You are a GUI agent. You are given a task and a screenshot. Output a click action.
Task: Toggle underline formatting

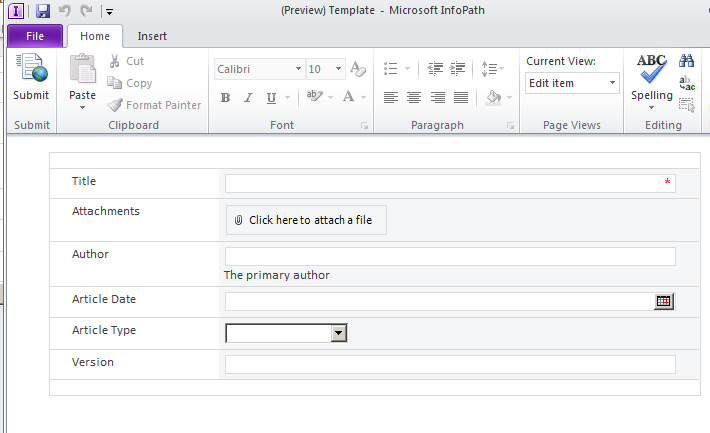(x=271, y=98)
